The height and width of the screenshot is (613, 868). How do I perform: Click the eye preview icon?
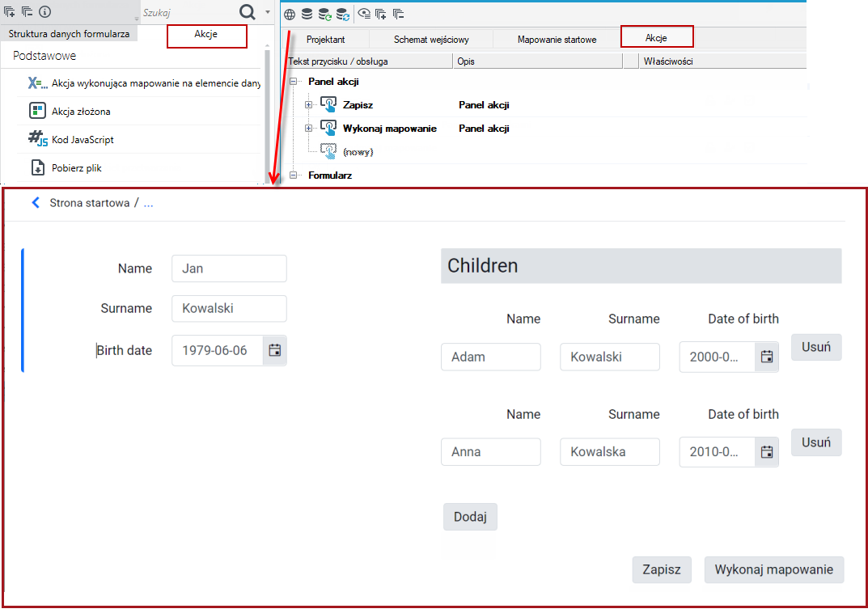pos(364,14)
